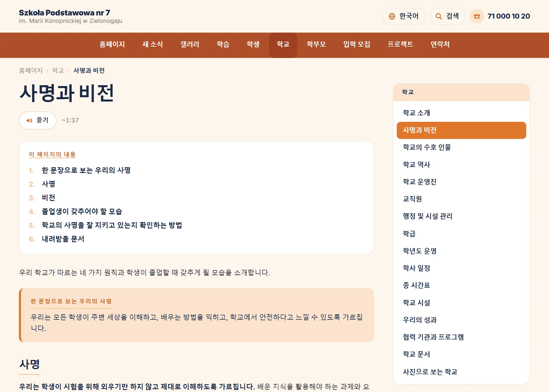Viewport: 549px width, 392px height.
Task: Open the 프로젝트 menu item
Action: coord(400,44)
